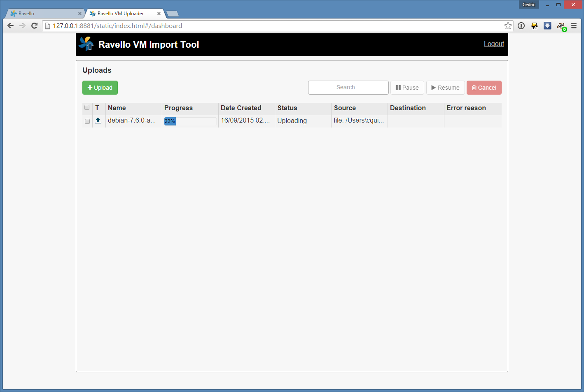Check the debian-7.6.0 upload row checkbox
The width and height of the screenshot is (584, 392).
tap(87, 121)
